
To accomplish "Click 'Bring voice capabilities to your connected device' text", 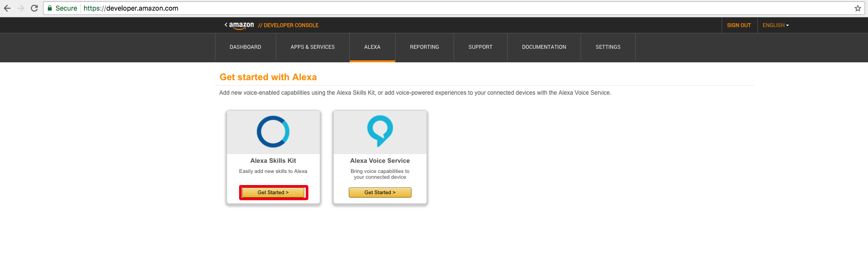I will click(380, 174).
